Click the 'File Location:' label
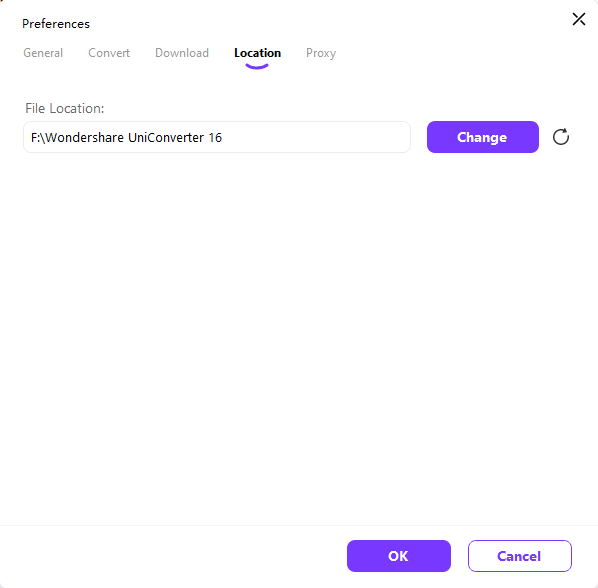This screenshot has height=588, width=598. tap(64, 108)
